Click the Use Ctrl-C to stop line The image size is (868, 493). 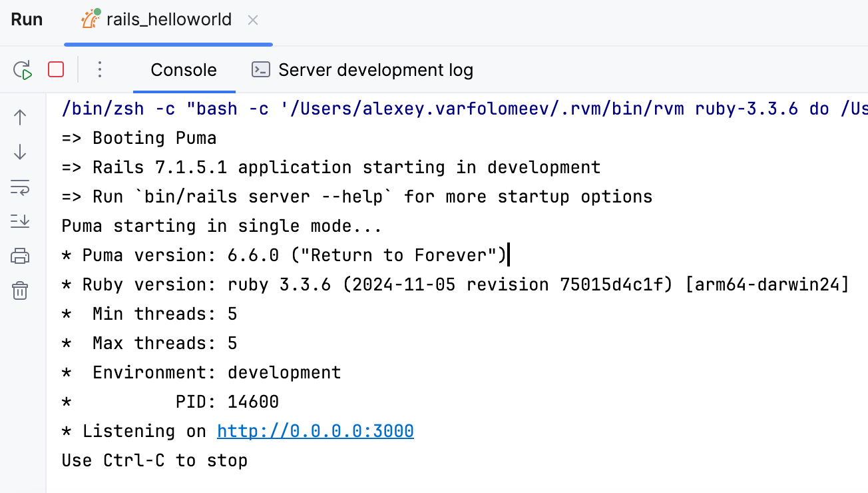(154, 460)
